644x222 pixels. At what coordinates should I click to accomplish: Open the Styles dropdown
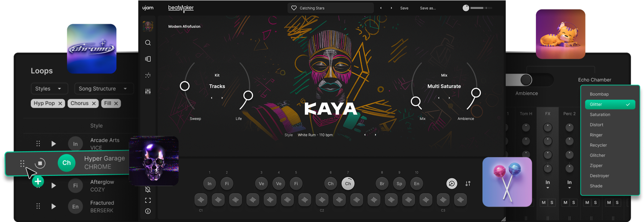[x=49, y=88]
